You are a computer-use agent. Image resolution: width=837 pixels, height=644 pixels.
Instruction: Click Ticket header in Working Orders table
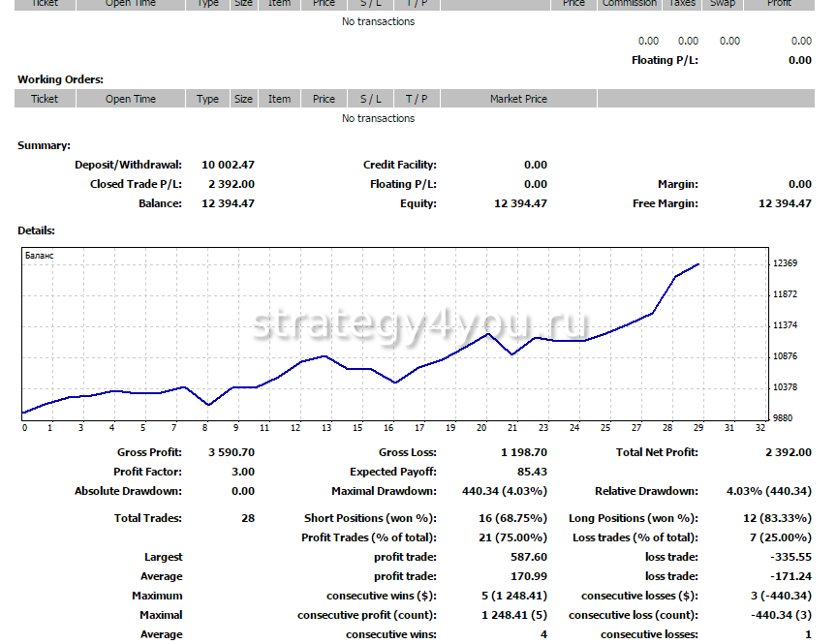[45, 99]
